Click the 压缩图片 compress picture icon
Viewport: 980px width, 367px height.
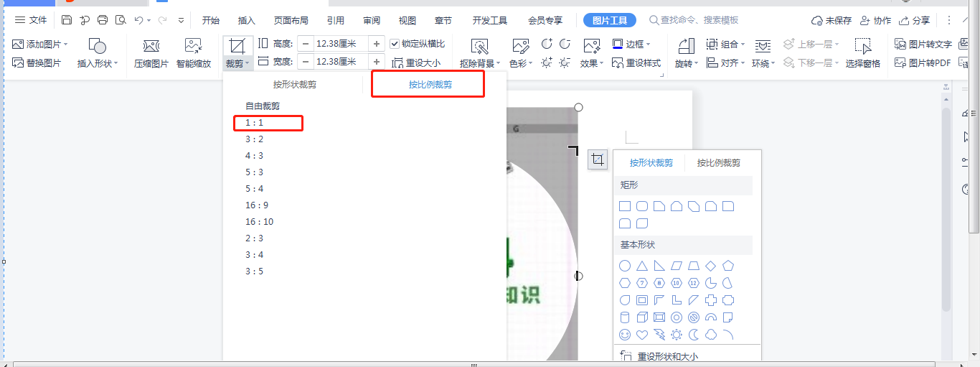[151, 47]
